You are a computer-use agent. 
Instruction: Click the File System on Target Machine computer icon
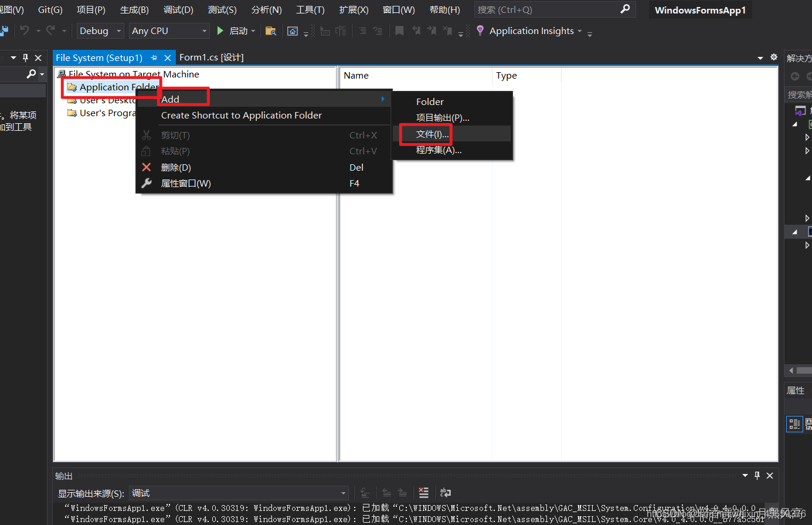62,74
